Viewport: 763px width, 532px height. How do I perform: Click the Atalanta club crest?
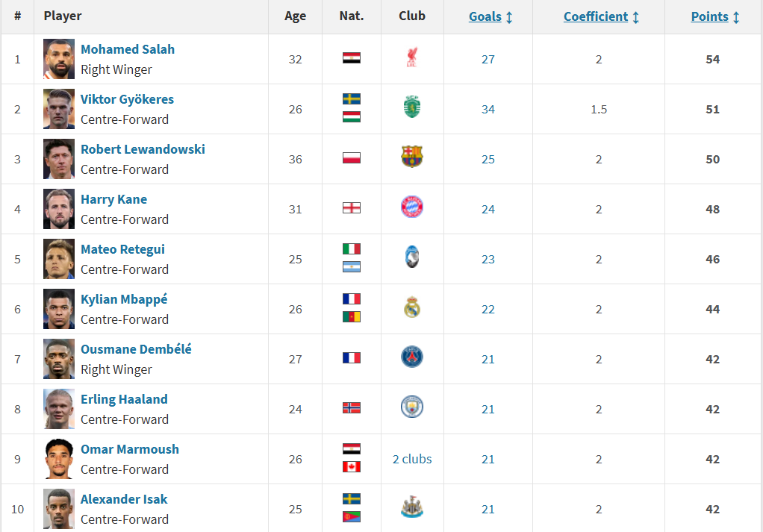coord(411,257)
